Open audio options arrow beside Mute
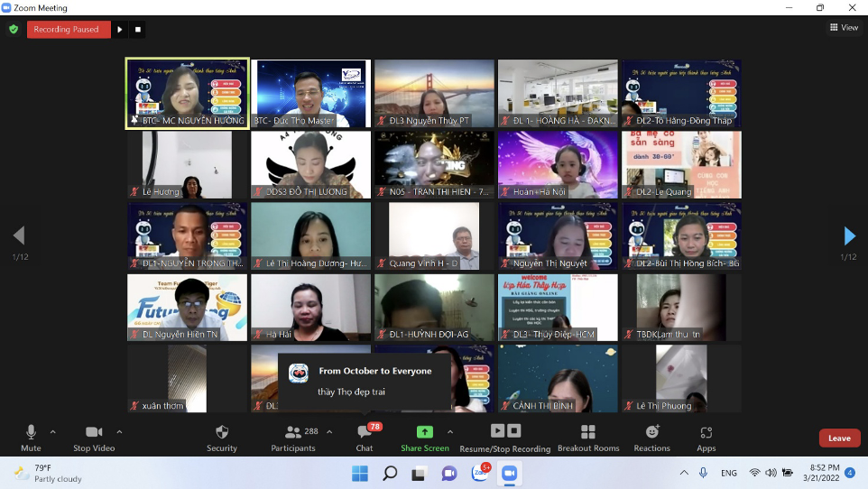 click(x=53, y=431)
